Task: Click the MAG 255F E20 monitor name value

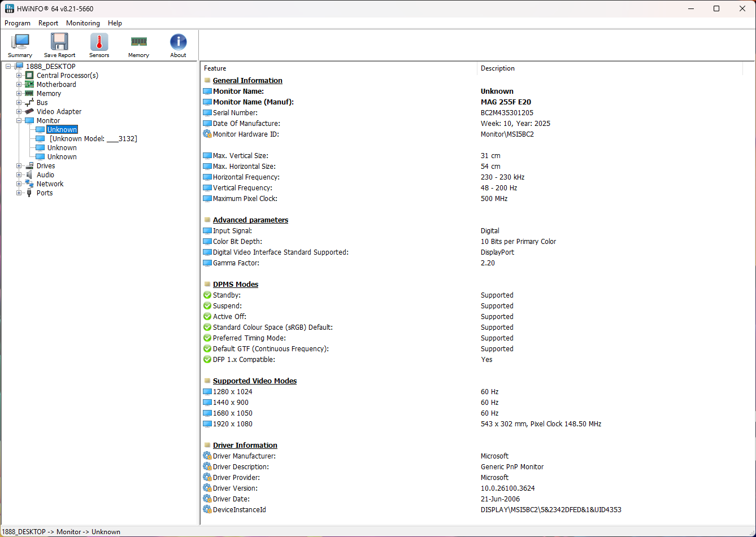Action: coord(506,102)
